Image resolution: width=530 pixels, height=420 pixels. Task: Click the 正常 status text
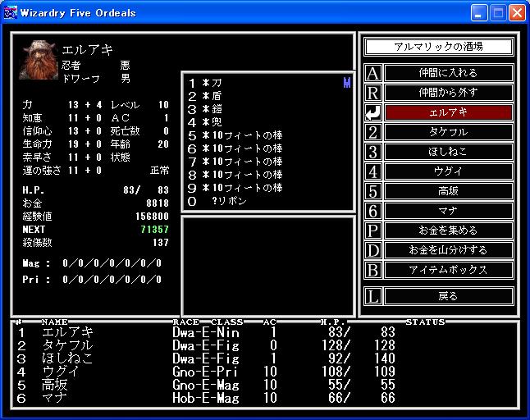(x=159, y=171)
